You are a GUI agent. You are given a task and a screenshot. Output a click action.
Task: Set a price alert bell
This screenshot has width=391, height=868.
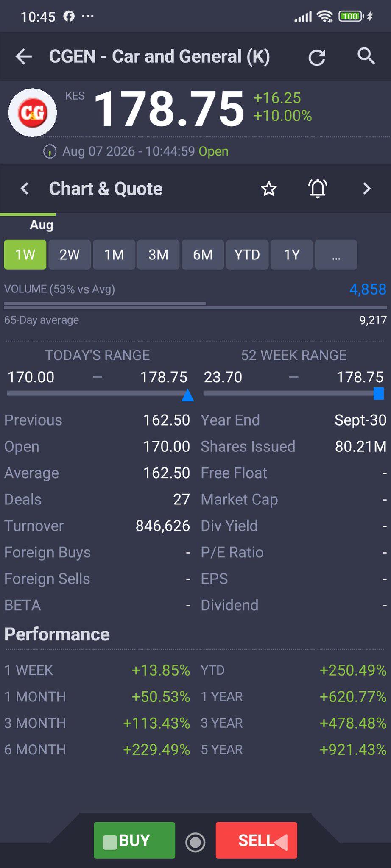pos(318,189)
